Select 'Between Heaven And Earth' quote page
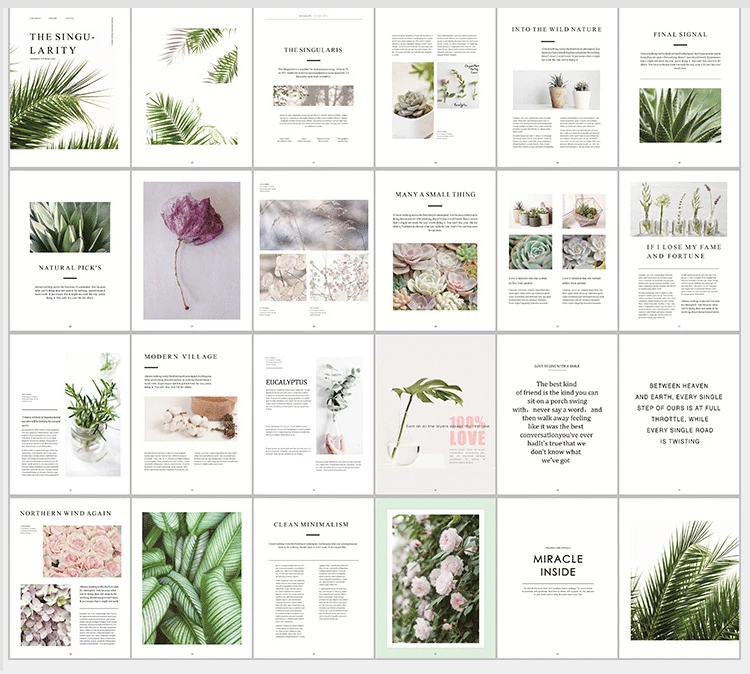Image resolution: width=750 pixels, height=674 pixels. pyautogui.click(x=679, y=414)
